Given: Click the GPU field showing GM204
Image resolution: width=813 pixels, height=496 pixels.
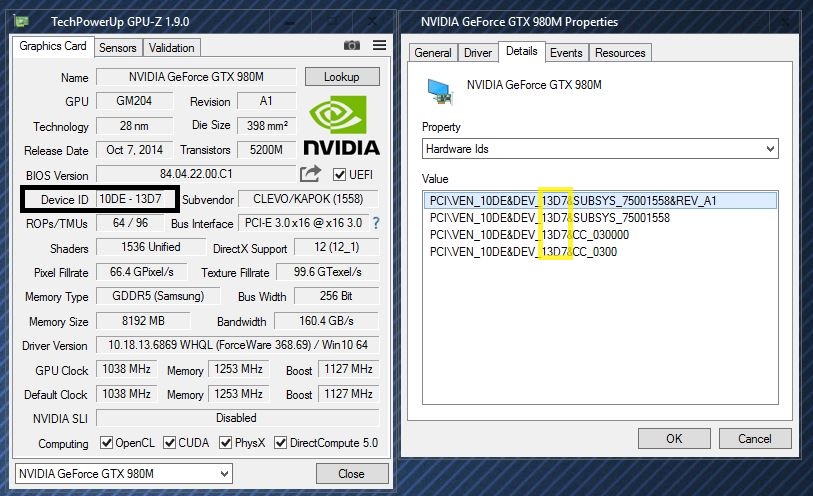Looking at the screenshot, I should pyautogui.click(x=134, y=101).
